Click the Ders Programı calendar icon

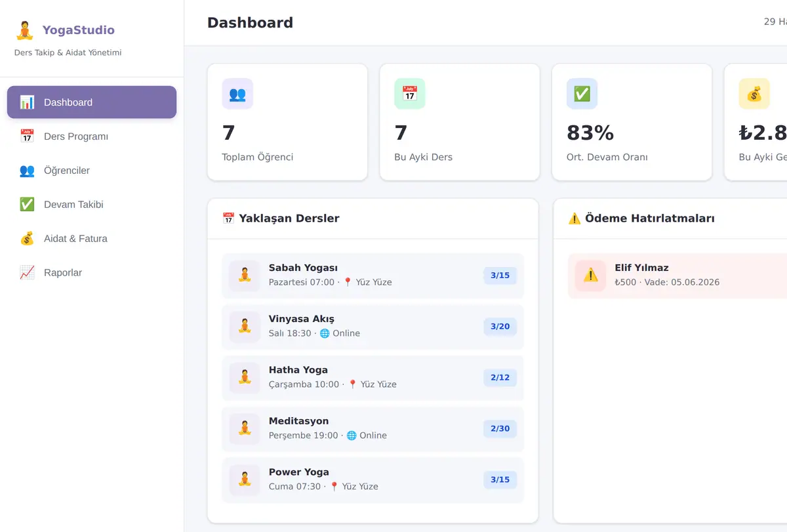pos(27,136)
